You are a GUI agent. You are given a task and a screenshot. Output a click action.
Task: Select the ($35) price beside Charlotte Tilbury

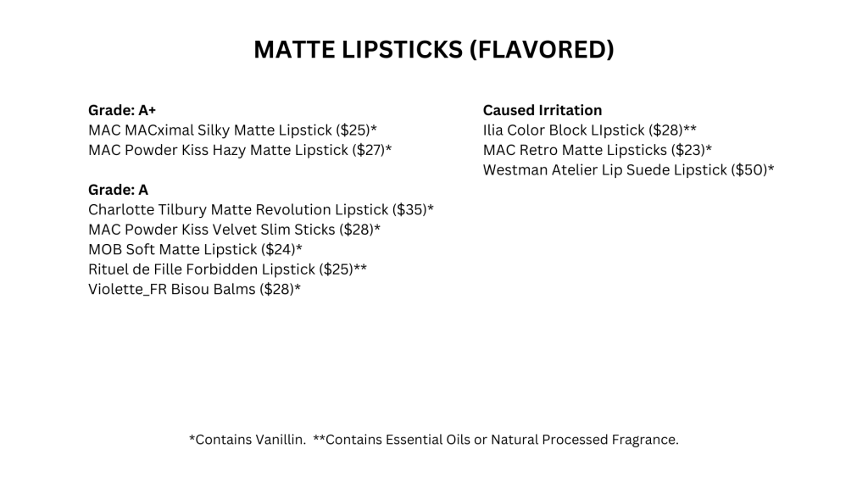[x=409, y=209]
